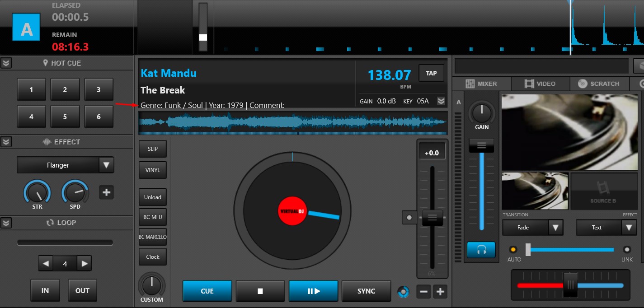Viewport: 644px width, 308px height.
Task: Set loop IN point
Action: pos(45,290)
